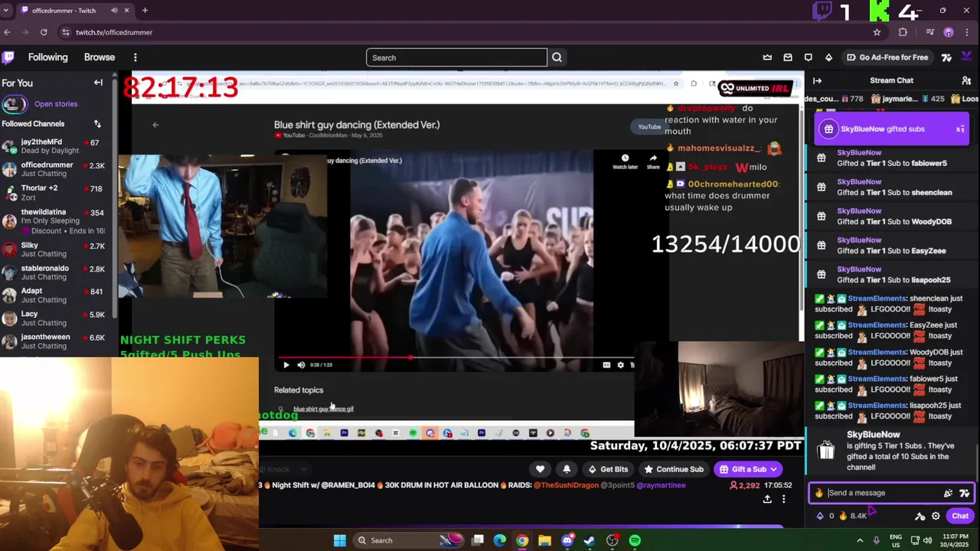Click the Get Bits button below the stream

point(608,469)
